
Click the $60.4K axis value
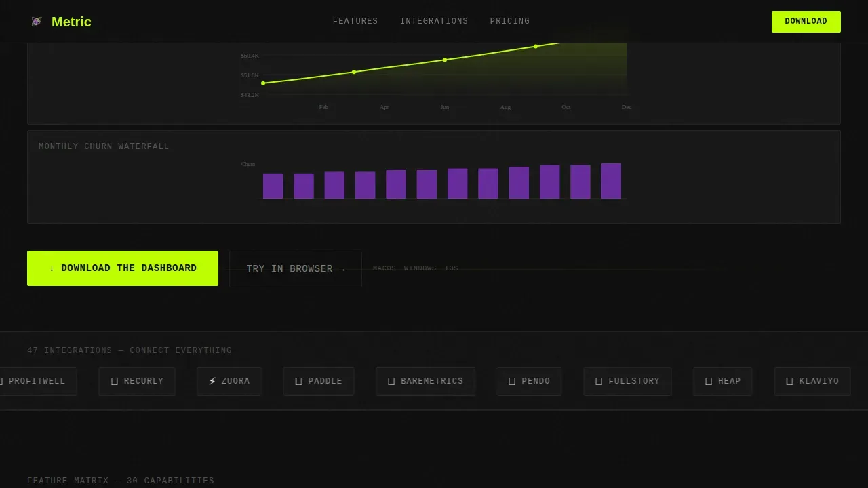(250, 56)
